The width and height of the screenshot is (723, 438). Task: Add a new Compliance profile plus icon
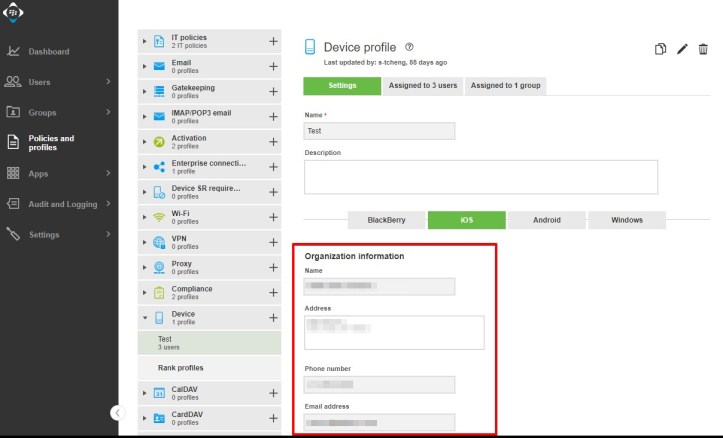273,292
